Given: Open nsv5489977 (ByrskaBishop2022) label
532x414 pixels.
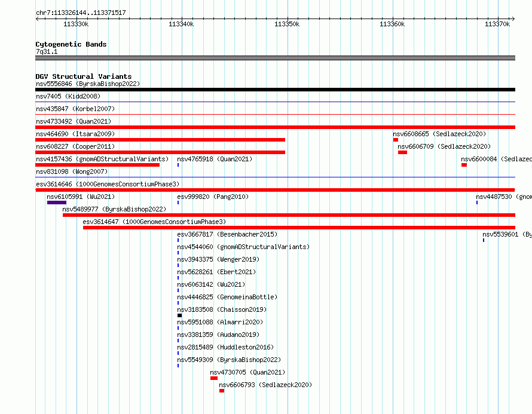Looking at the screenshot, I should pos(114,209).
